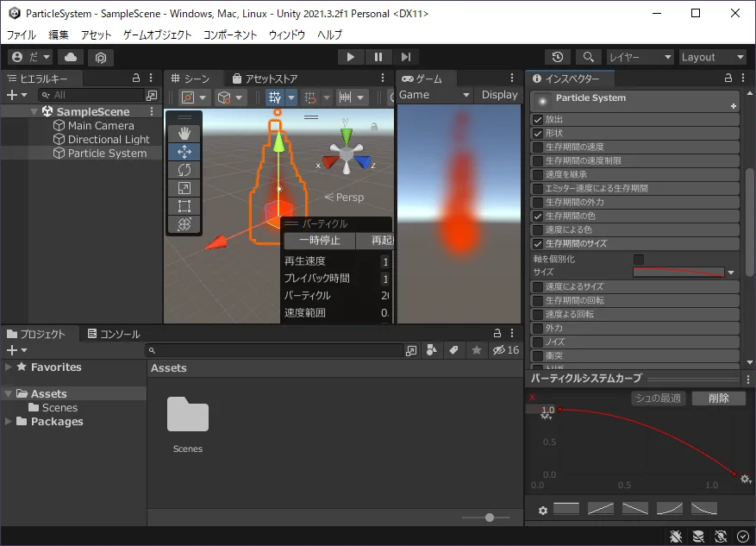Disable the 生存期間の色 module checkbox

[x=538, y=217]
